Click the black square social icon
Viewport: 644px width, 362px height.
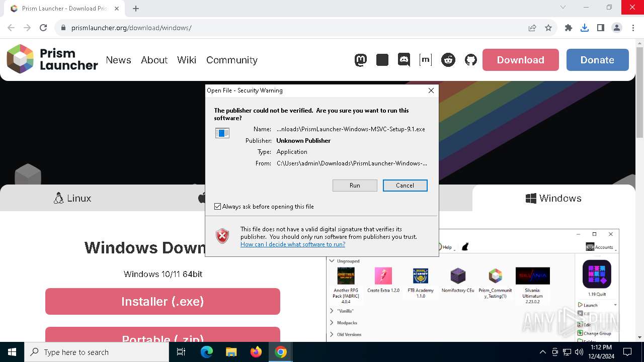pyautogui.click(x=382, y=60)
